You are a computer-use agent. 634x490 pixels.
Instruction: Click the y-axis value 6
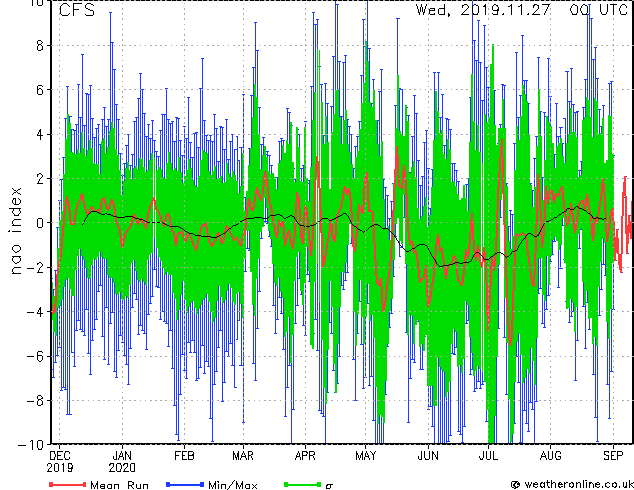point(40,90)
